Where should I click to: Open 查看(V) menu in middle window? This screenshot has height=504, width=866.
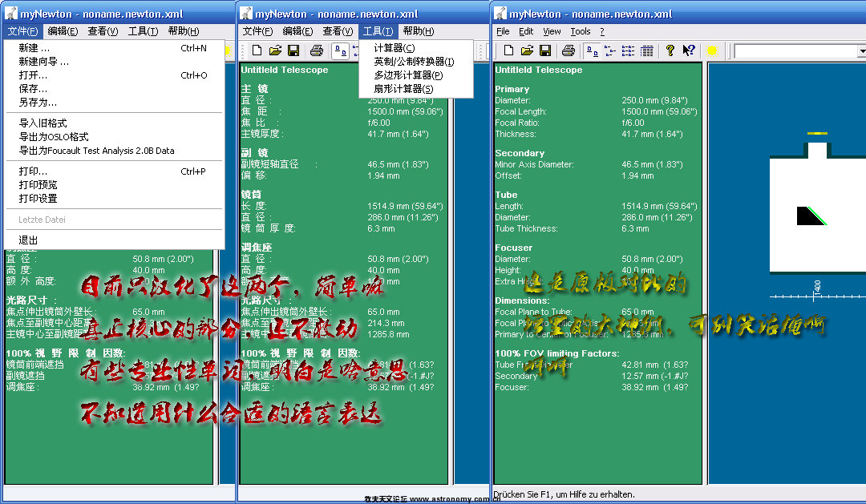338,31
